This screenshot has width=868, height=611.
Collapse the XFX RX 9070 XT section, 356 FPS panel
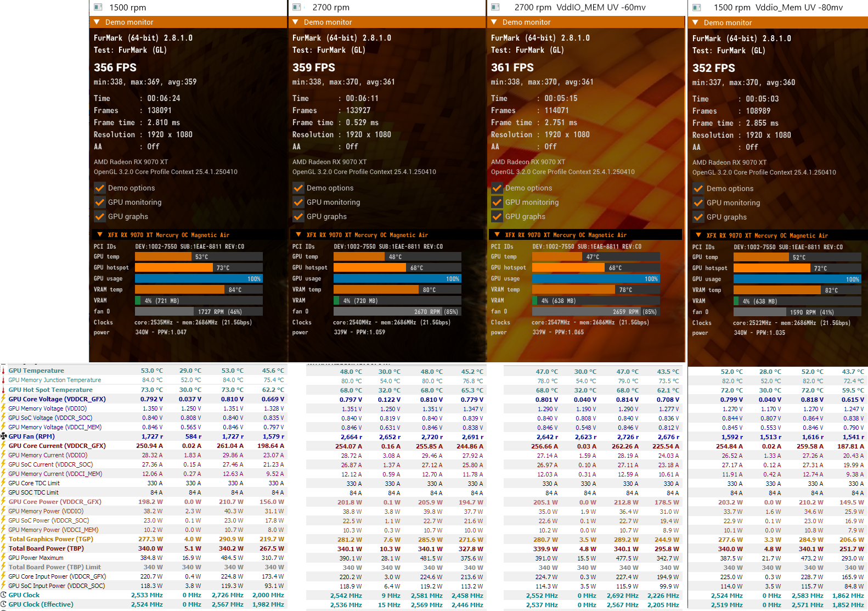click(100, 234)
